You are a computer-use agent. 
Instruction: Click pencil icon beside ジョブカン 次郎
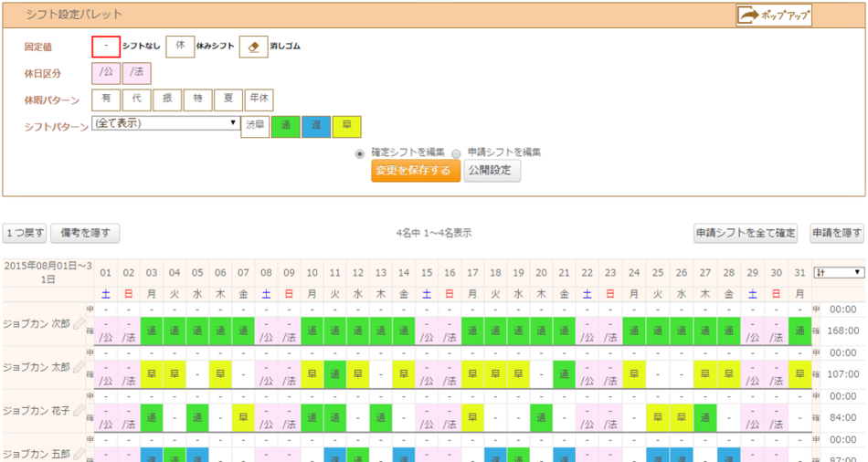click(x=79, y=323)
